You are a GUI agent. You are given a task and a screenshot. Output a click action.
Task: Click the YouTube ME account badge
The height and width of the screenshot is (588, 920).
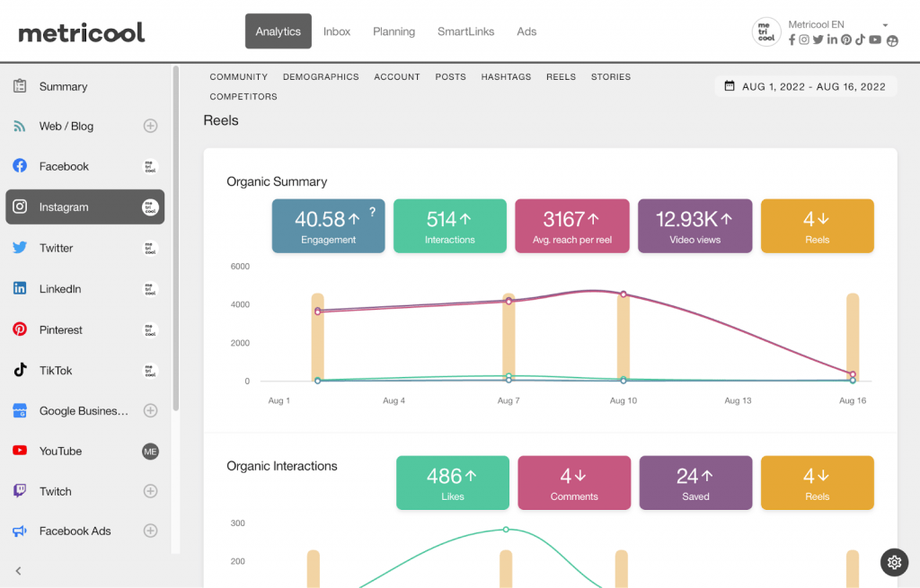(150, 452)
